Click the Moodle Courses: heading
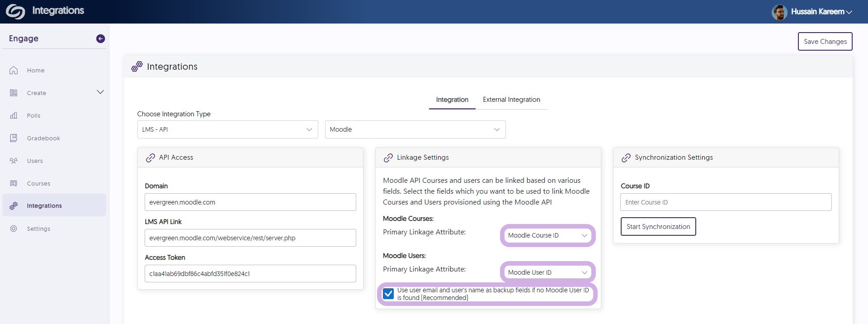868x324 pixels. click(408, 219)
